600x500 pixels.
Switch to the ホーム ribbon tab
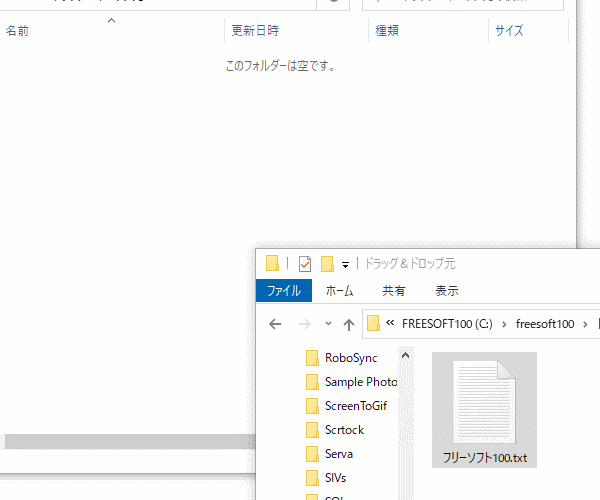(x=339, y=291)
